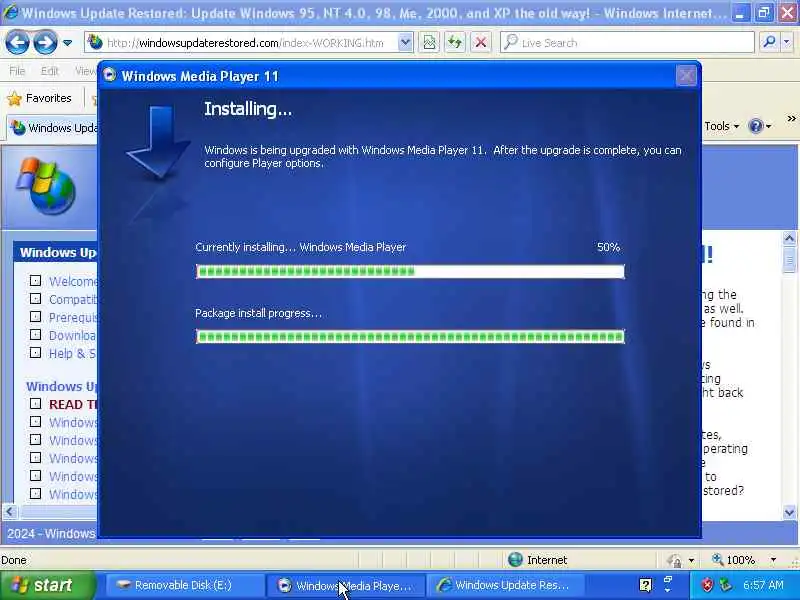This screenshot has width=800, height=600.
Task: Click the Windows Update globe logo
Action: pos(46,186)
